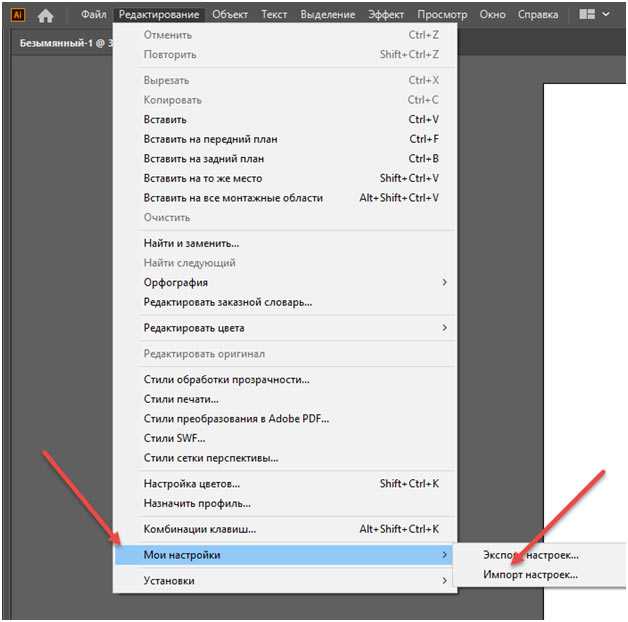Screen dimensions: 628x622
Task: Open Найти и заменить dialog
Action: tap(285, 243)
